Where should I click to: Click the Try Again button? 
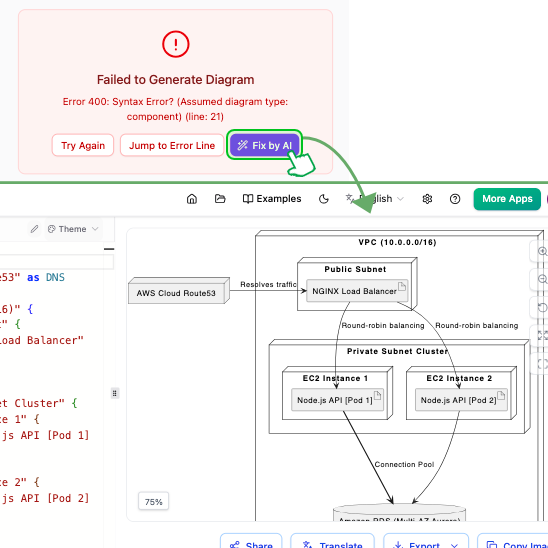pos(83,145)
